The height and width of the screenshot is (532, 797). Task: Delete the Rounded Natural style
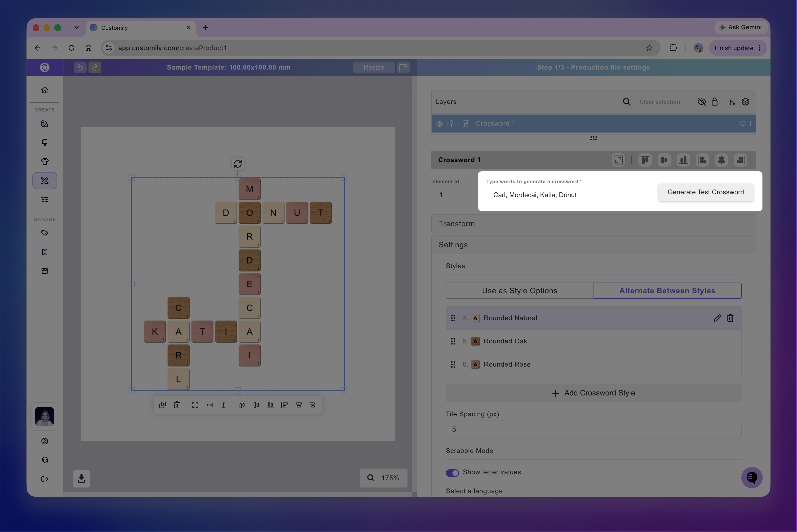730,318
